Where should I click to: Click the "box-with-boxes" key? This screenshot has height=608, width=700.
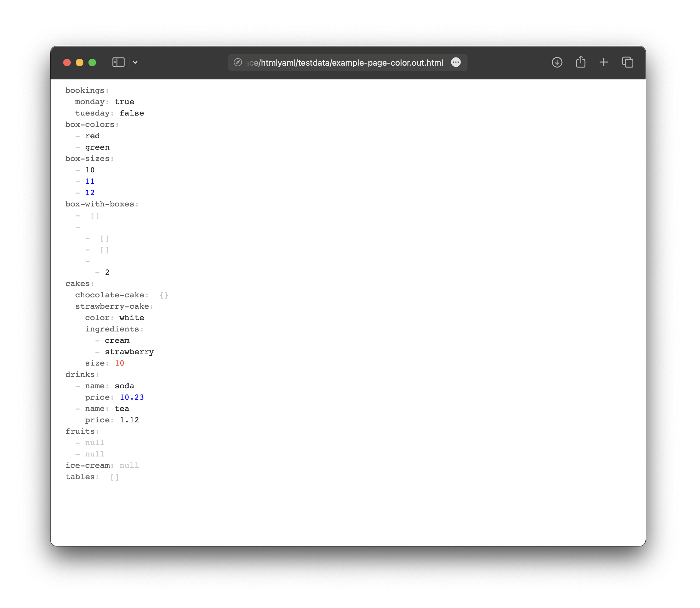pos(100,204)
